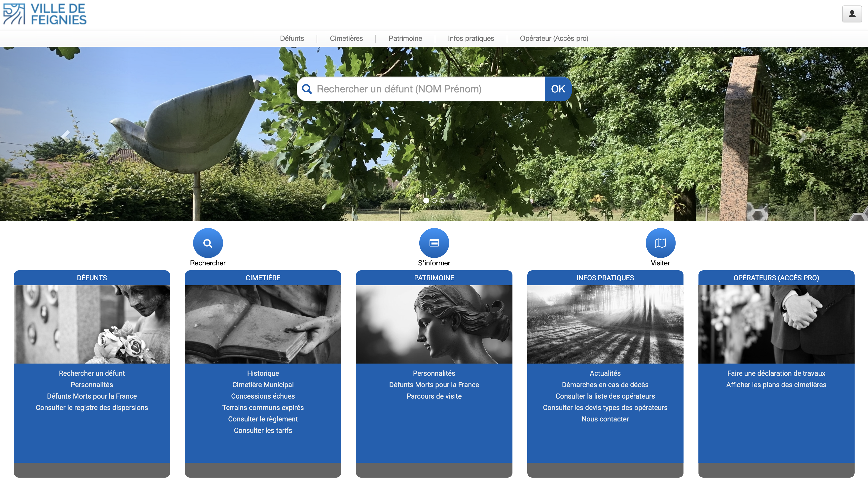868x496 pixels.
Task: Open the Concessions échues link
Action: pos(263,396)
